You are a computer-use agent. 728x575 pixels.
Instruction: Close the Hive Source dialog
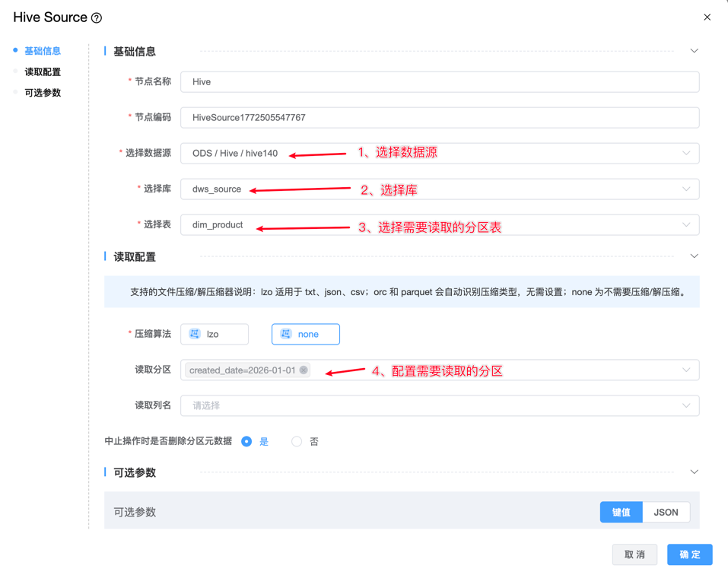(x=707, y=17)
